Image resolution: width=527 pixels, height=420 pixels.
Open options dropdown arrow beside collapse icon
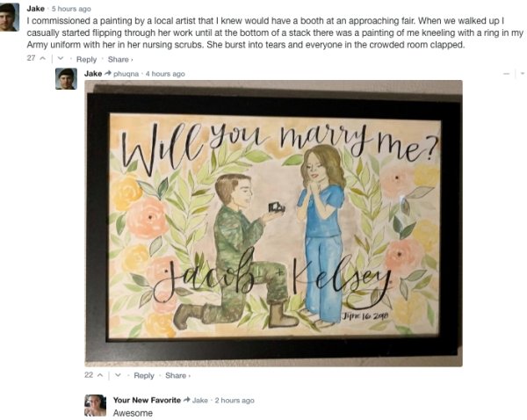[x=522, y=73]
